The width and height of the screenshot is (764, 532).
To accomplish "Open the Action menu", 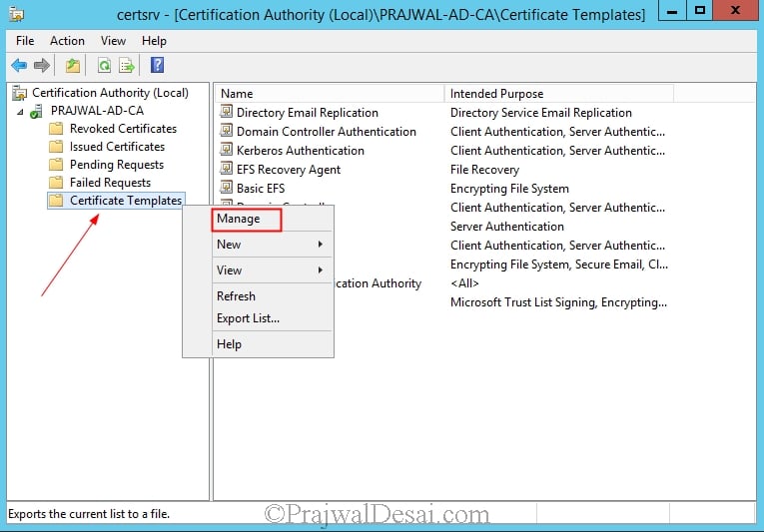I will [x=67, y=41].
